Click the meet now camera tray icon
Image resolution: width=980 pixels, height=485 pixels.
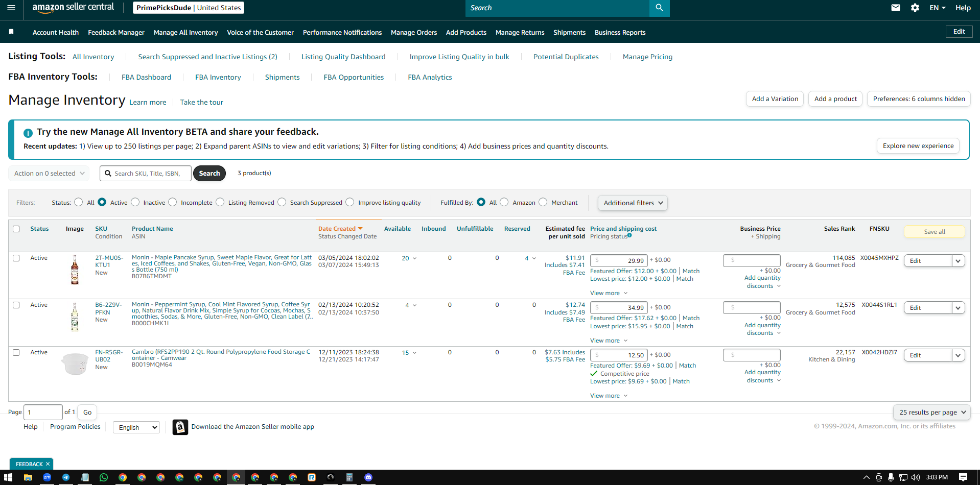coord(879,477)
